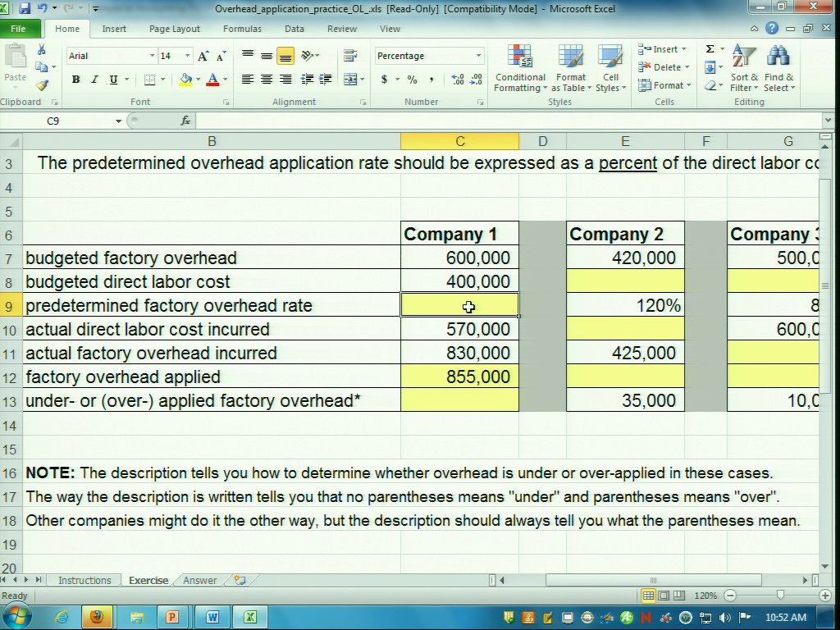Click the Increase Decimal icon
The height and width of the screenshot is (630, 840).
(457, 80)
